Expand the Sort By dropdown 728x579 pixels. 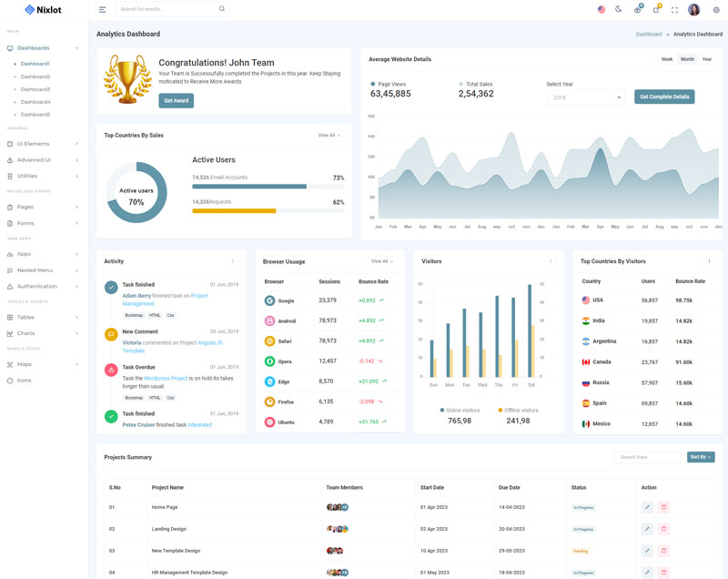click(701, 457)
